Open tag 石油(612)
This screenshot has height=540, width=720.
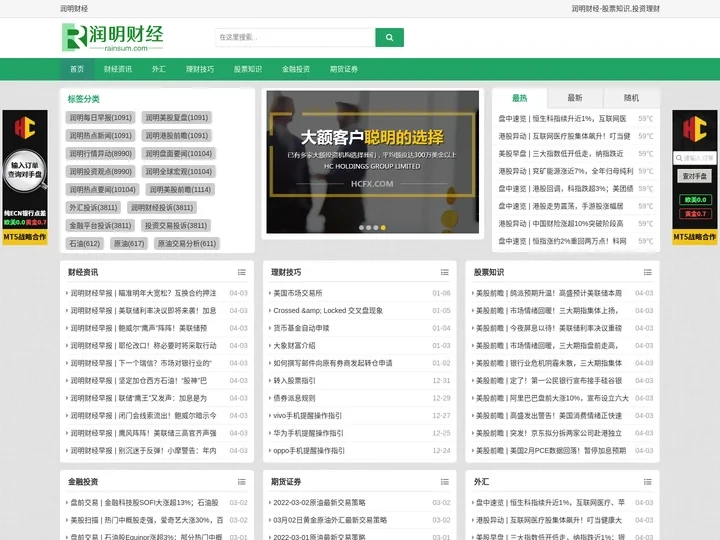pyautogui.click(x=84, y=243)
